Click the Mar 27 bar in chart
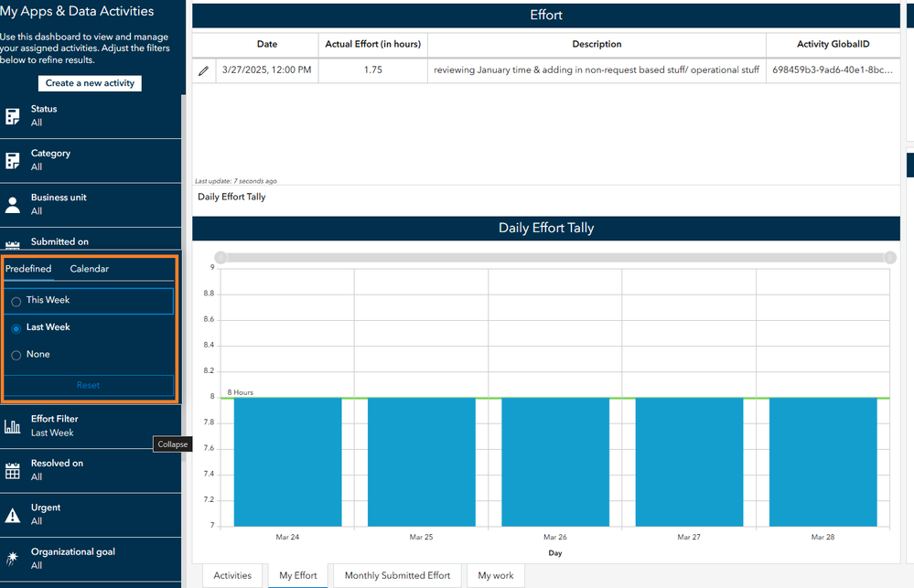Viewport: 914px width, 588px height. click(690, 462)
